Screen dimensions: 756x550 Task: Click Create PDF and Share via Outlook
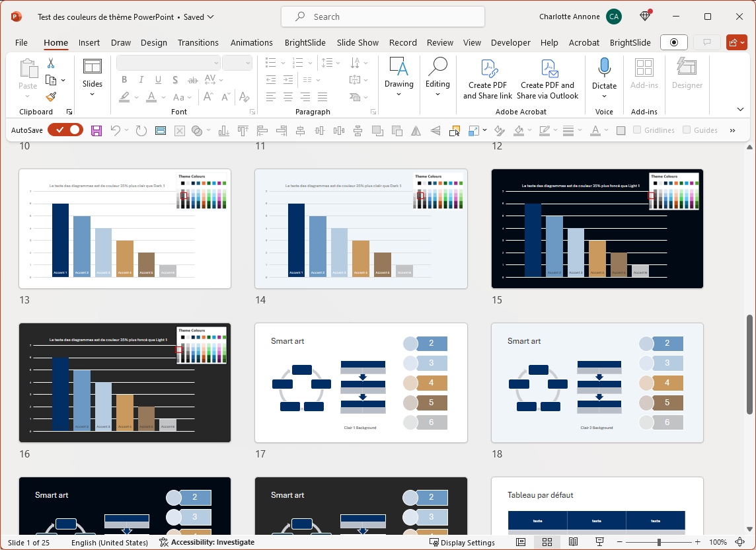(x=548, y=79)
